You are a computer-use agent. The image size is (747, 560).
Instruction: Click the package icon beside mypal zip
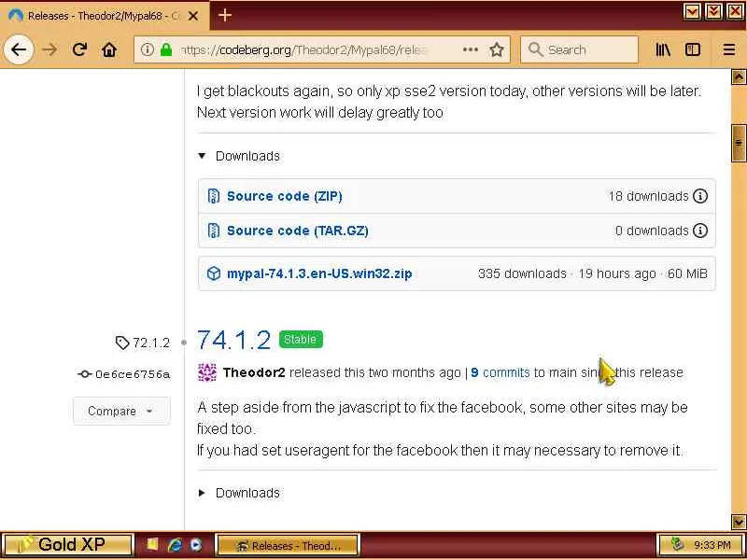point(214,273)
